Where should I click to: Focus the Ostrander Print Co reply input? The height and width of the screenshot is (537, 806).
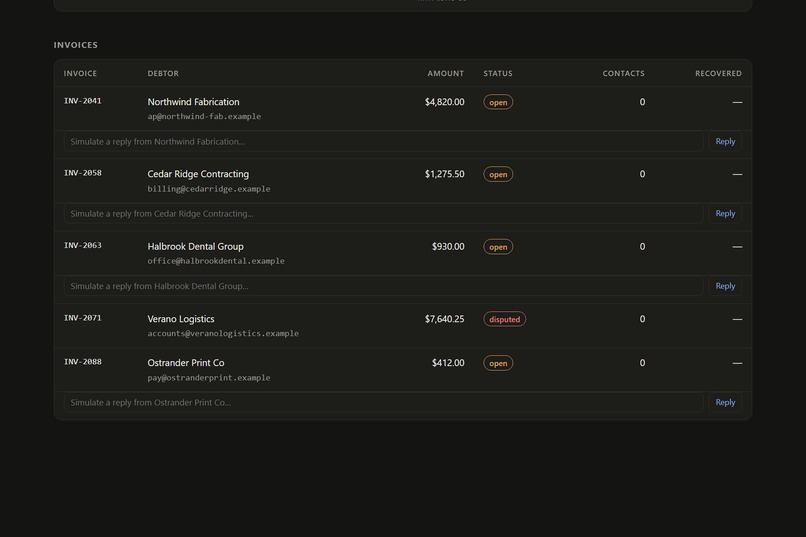tap(383, 402)
